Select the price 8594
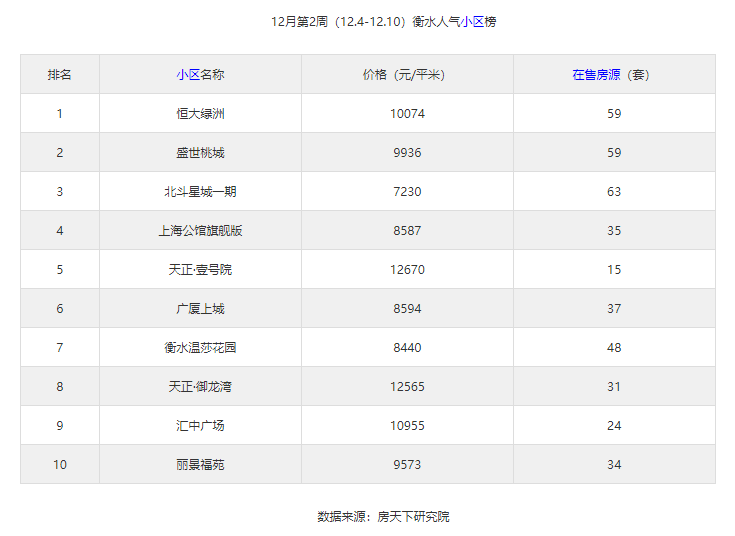The width and height of the screenshot is (735, 536). click(x=407, y=308)
